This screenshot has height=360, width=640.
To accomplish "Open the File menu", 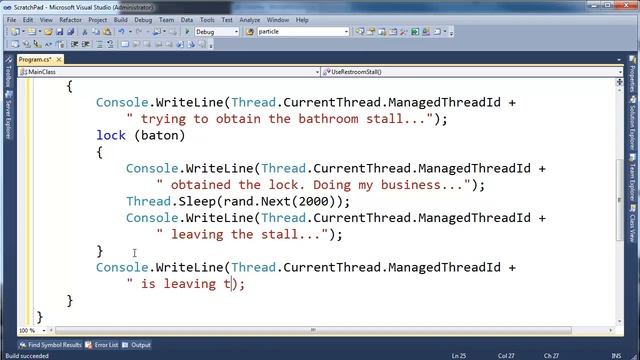I will [x=11, y=20].
